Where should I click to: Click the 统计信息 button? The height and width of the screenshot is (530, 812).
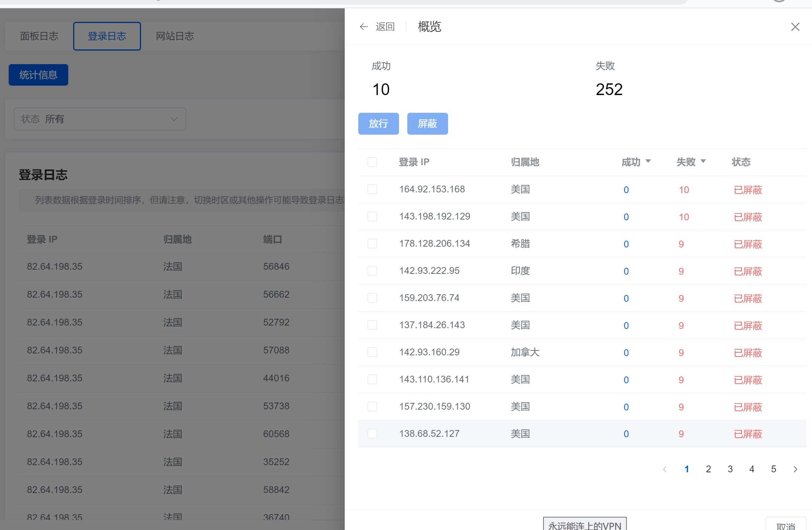pyautogui.click(x=38, y=75)
